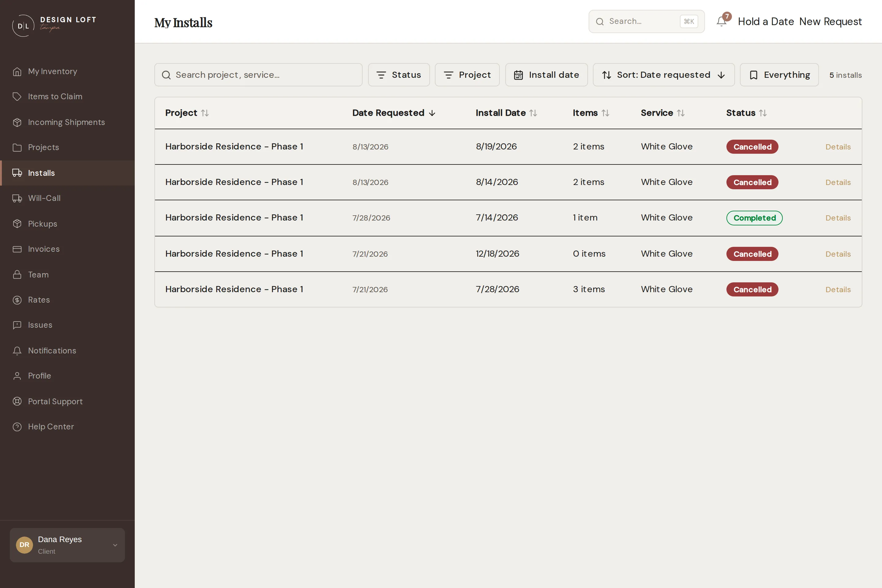Screen dimensions: 882x588
Task: Toggle Date Requested sort direction arrow
Action: coord(432,113)
